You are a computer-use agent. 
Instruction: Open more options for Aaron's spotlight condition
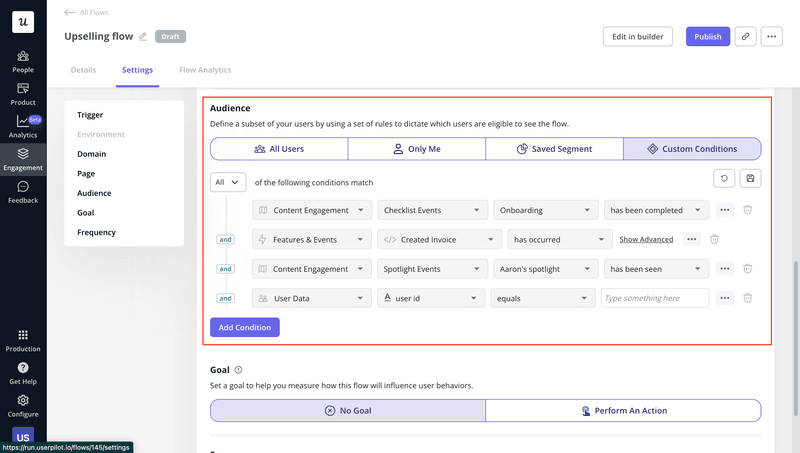(x=724, y=268)
